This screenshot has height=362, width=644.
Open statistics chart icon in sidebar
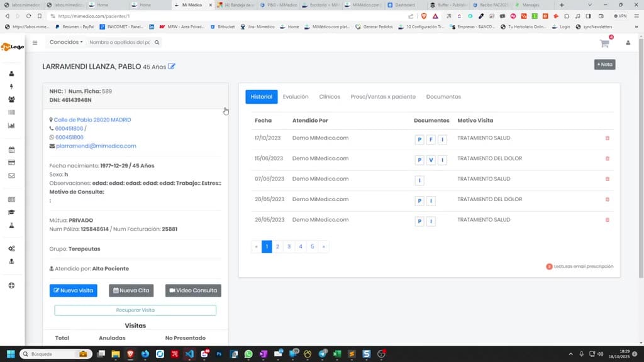(x=11, y=126)
